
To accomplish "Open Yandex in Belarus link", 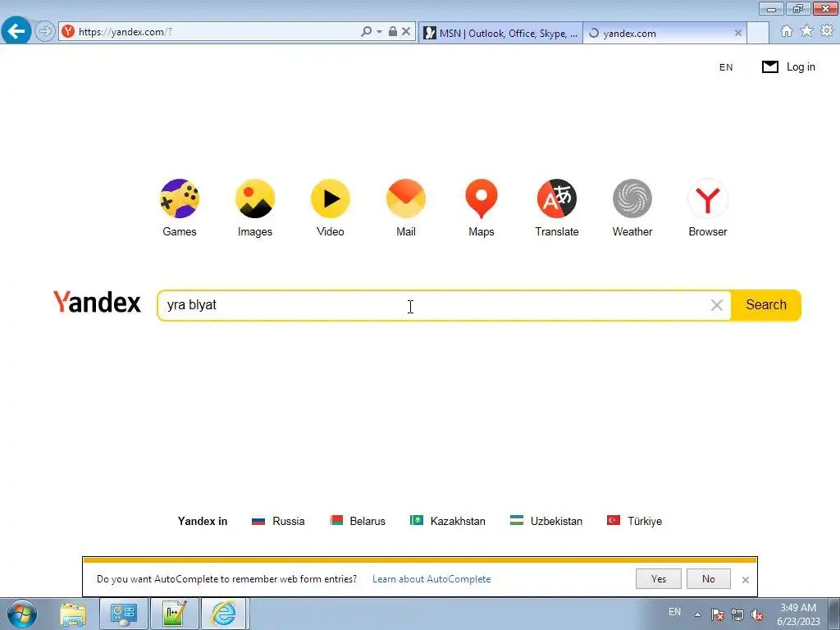I will [358, 521].
